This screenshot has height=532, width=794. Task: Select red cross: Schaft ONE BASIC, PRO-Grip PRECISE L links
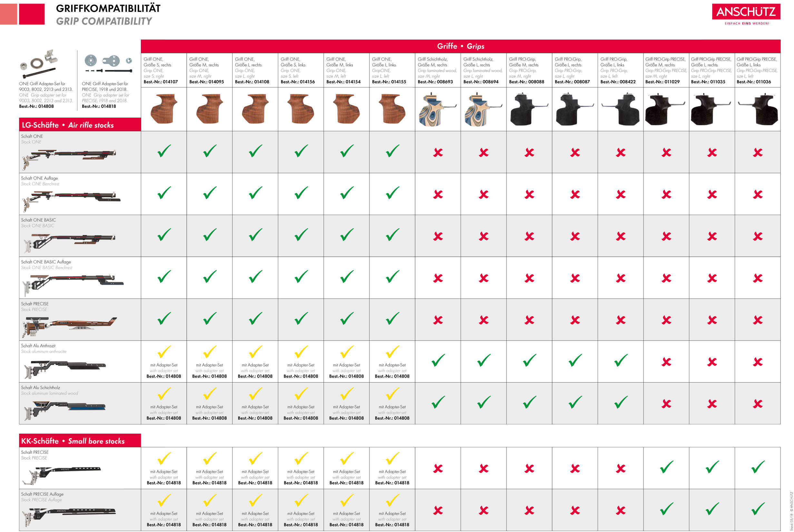[x=758, y=236]
